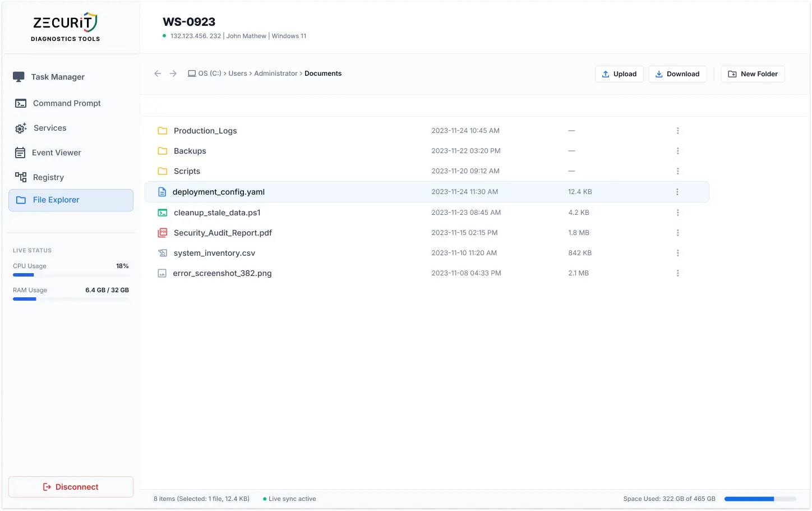Click the PDF icon for Security_Audit_Report.pdf
This screenshot has height=511, width=812.
pos(162,232)
